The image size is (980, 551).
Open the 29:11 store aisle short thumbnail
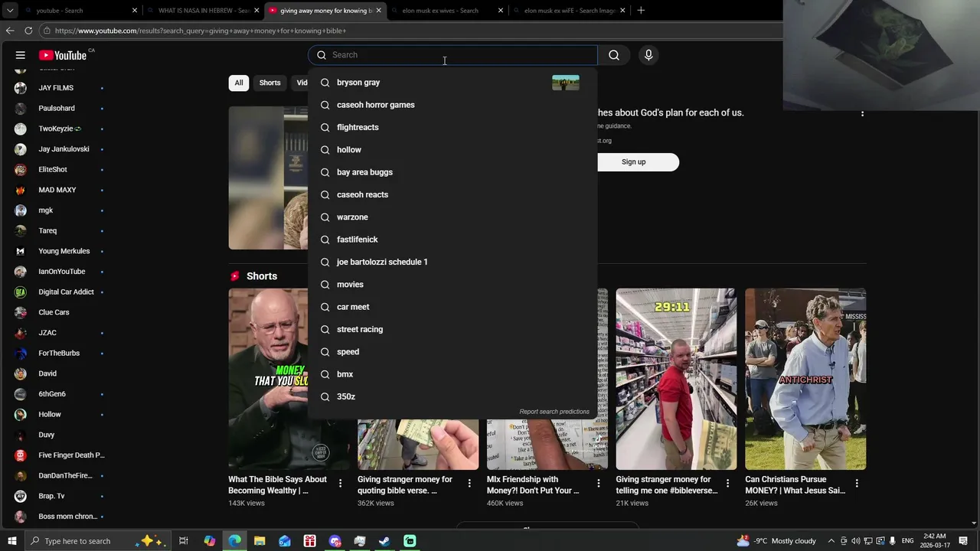pos(676,379)
